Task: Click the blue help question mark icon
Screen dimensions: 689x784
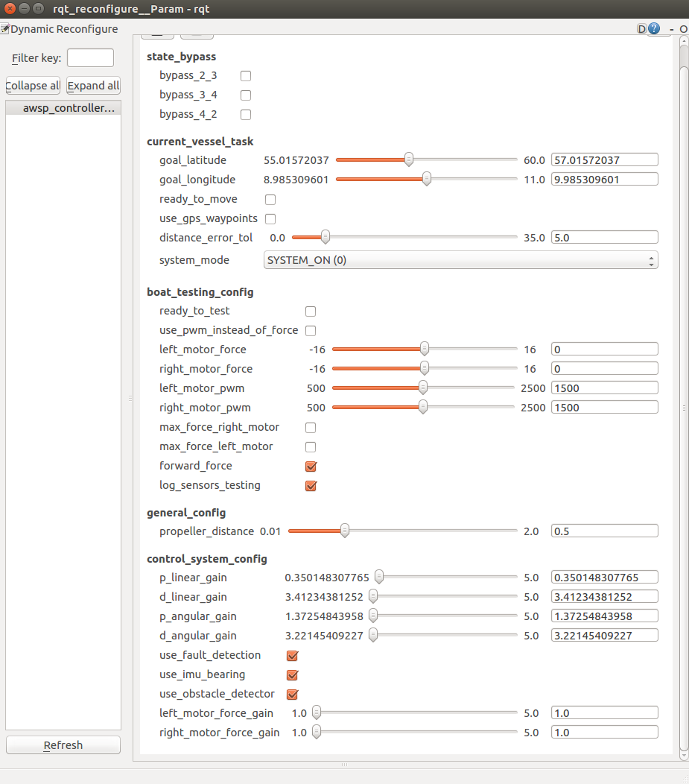Action: (x=654, y=28)
